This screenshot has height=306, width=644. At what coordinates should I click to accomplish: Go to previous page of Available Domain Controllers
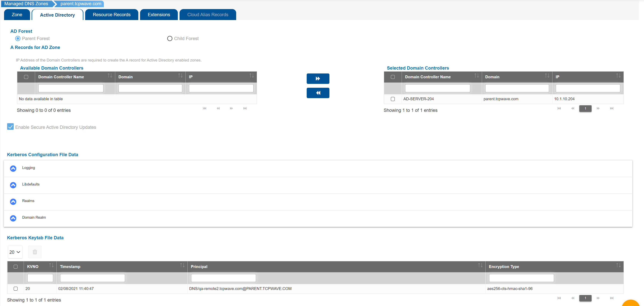click(218, 108)
